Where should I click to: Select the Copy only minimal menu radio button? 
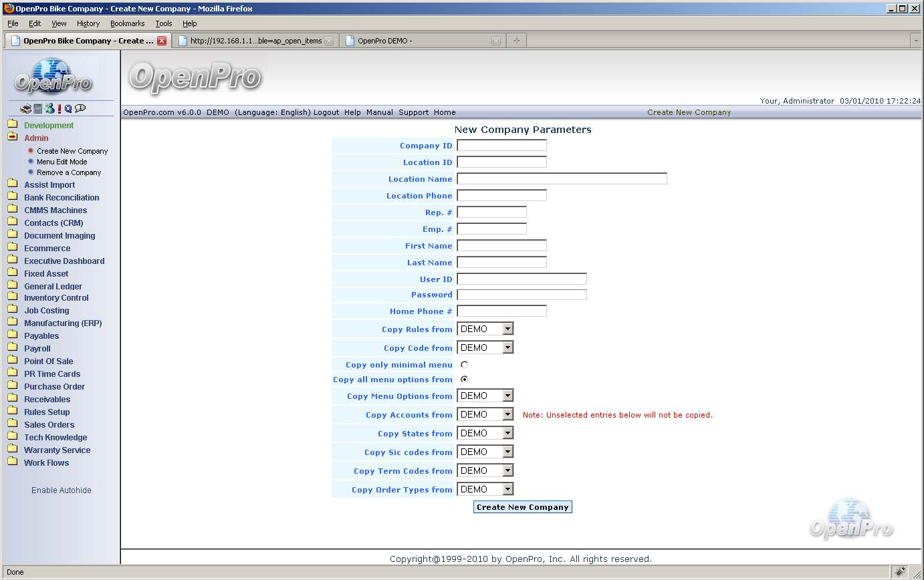[464, 365]
